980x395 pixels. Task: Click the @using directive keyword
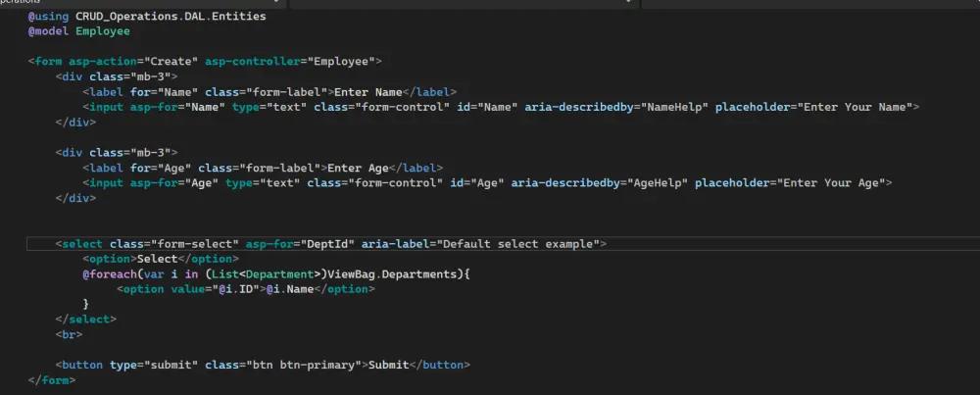pos(48,17)
